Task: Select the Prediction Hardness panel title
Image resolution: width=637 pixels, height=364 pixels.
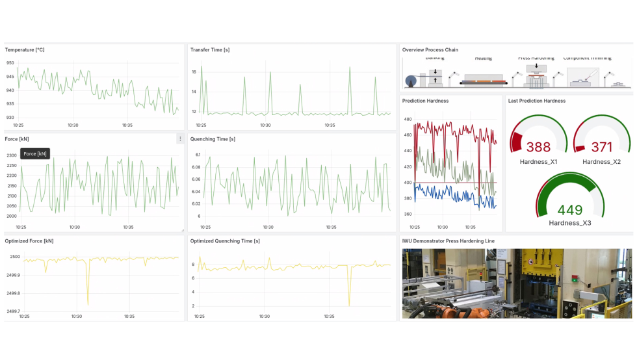Action: coord(425,101)
